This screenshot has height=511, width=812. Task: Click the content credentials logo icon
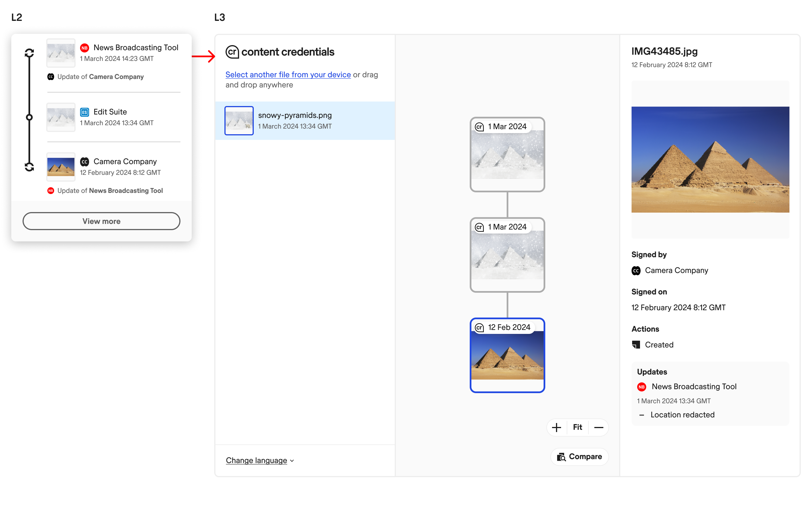232,52
